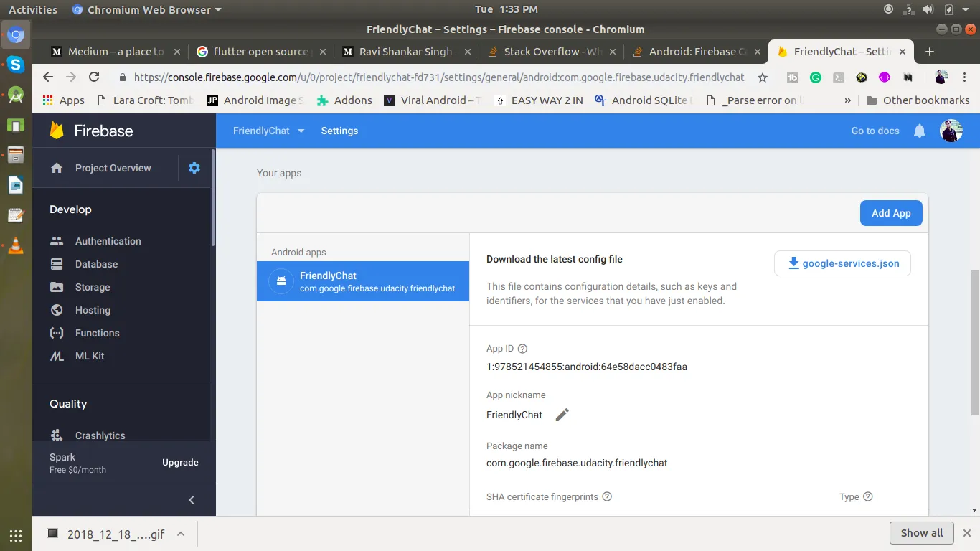Launch VLC from the dock
This screenshot has width=980, height=551.
pos(16,246)
